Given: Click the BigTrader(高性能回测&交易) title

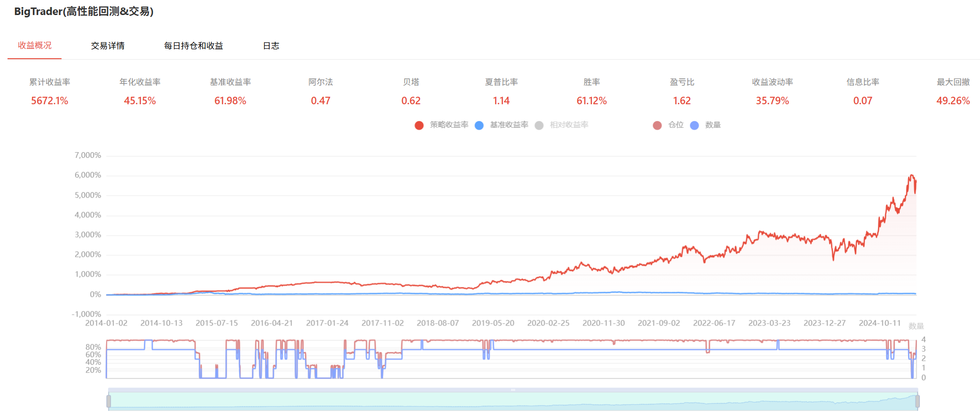Looking at the screenshot, I should [84, 11].
